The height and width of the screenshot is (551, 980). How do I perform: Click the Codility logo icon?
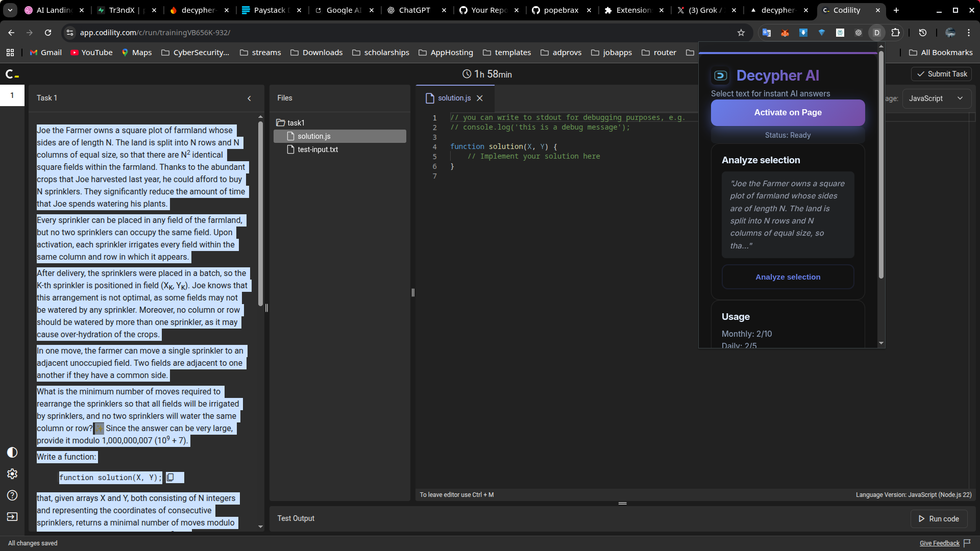tap(12, 74)
